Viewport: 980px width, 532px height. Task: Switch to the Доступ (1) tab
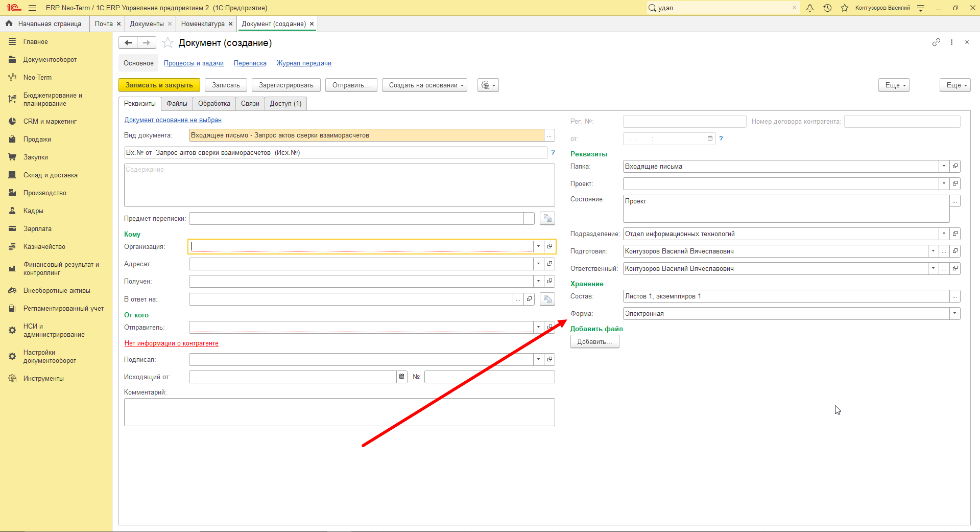(x=286, y=104)
